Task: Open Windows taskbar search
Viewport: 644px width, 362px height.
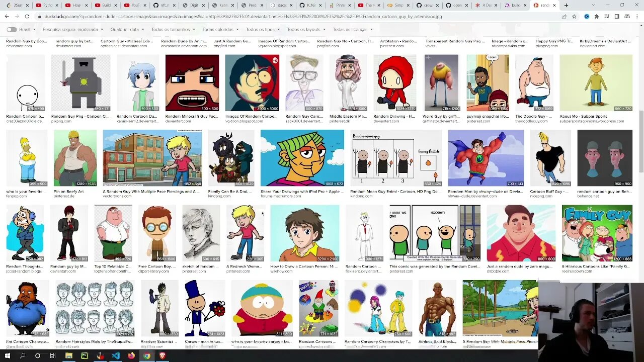Action: 23,356
